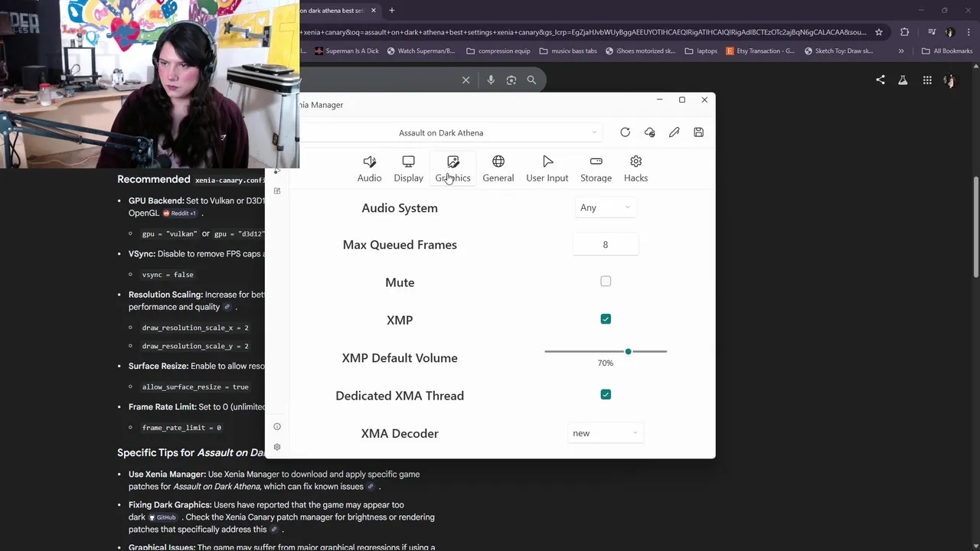Click the frame_rate_limit = 0 code text
Image resolution: width=980 pixels, height=551 pixels.
(x=181, y=428)
